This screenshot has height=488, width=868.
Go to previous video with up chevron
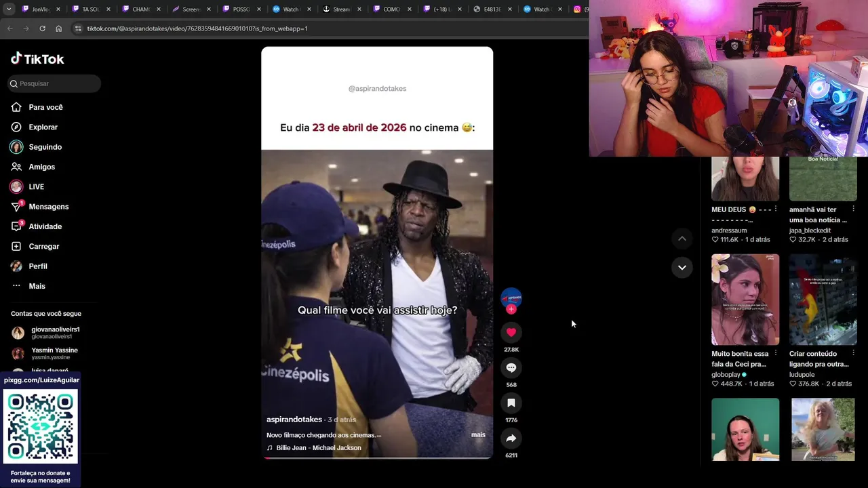coord(682,239)
